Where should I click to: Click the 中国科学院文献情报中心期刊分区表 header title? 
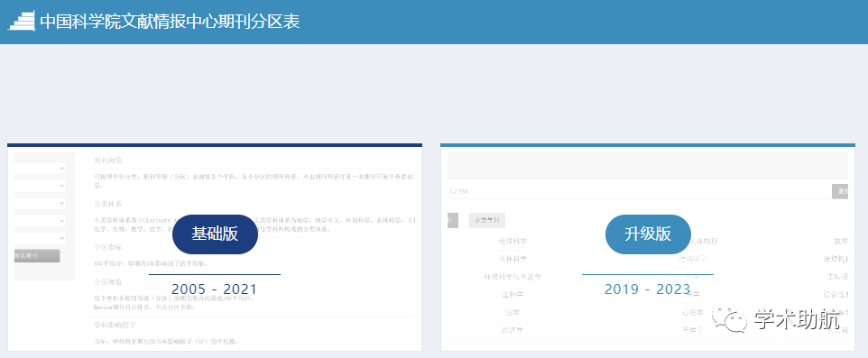[170, 22]
